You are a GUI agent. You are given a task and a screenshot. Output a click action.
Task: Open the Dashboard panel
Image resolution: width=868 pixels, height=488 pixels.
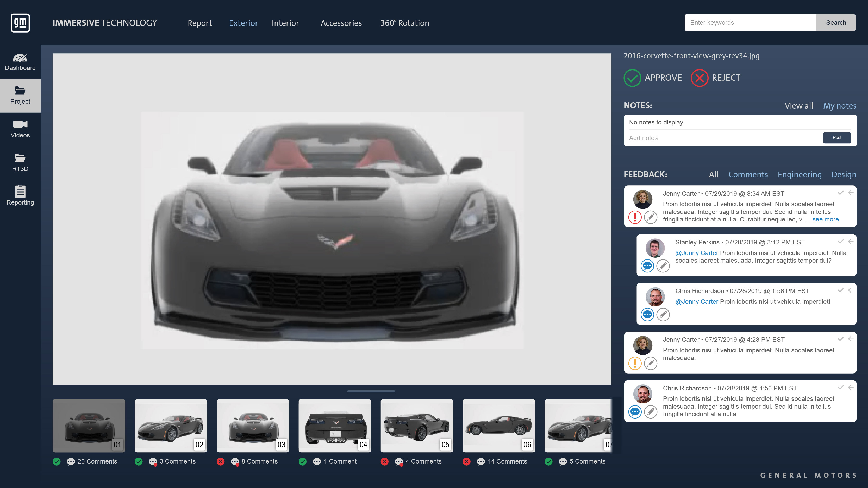click(x=20, y=61)
